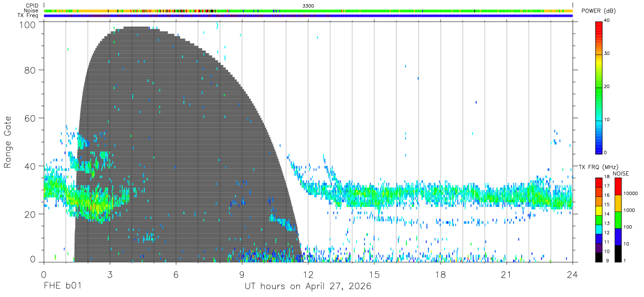
Task: Click the 6 hour tick label
Action: point(176,274)
